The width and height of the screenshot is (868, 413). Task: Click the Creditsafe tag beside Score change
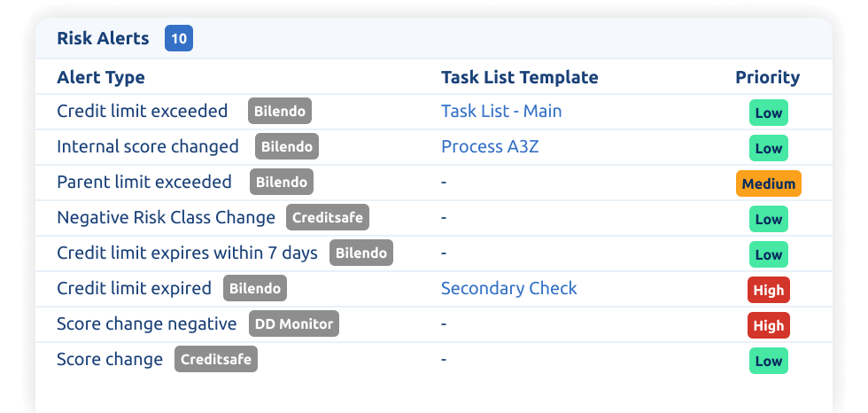pyautogui.click(x=216, y=360)
